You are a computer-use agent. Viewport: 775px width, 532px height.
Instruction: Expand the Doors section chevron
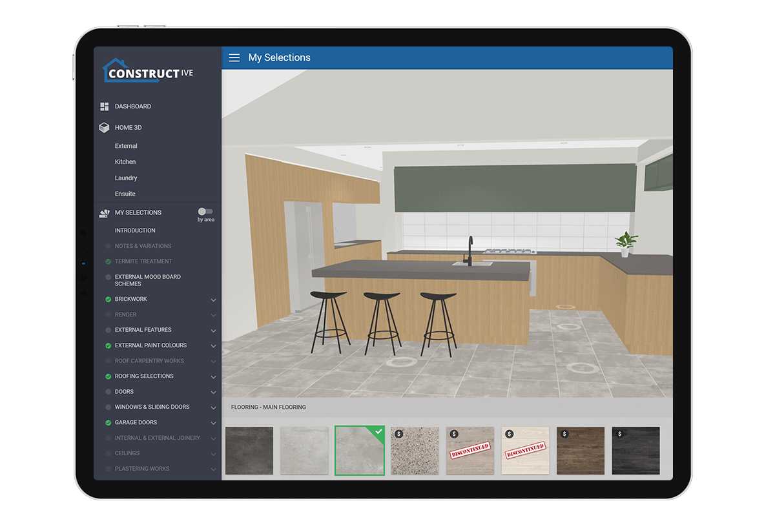(x=213, y=392)
